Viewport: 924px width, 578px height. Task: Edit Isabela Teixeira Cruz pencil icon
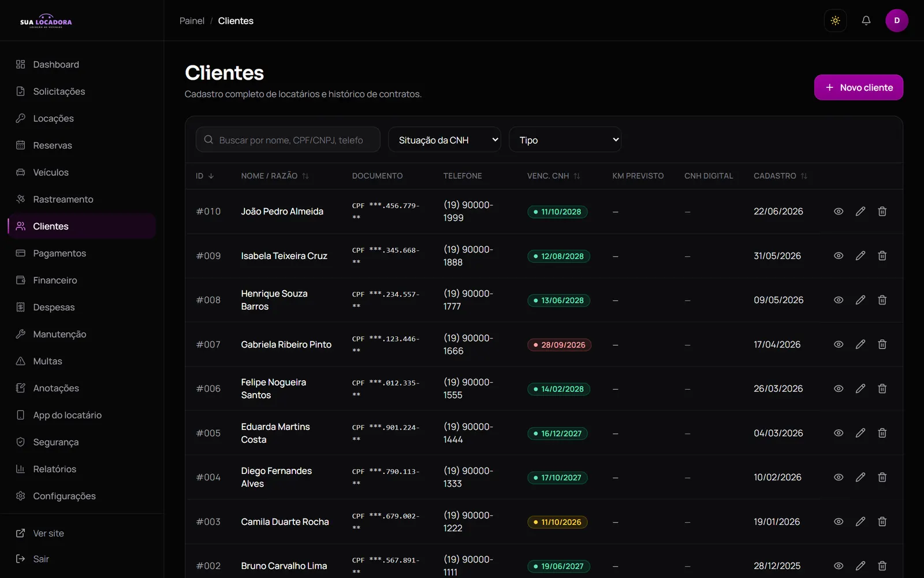860,255
